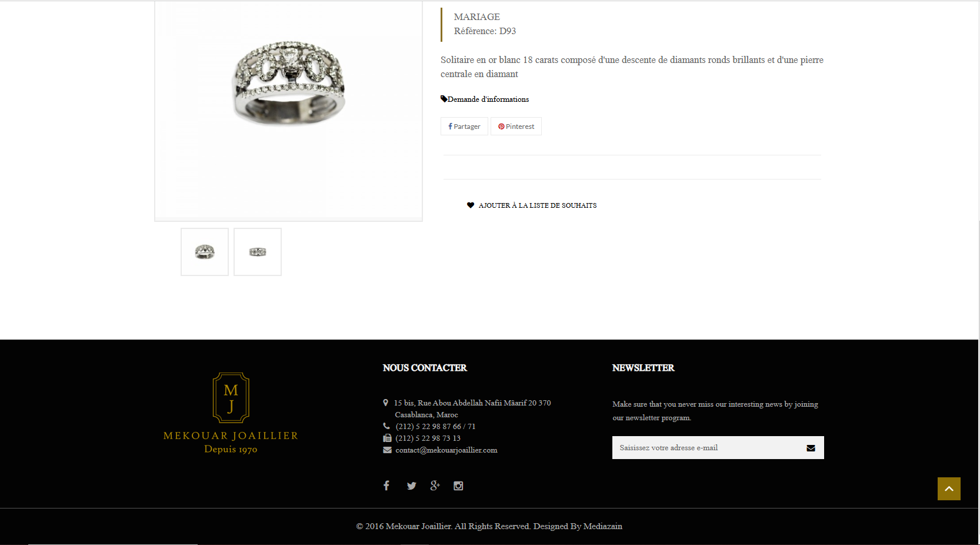
Task: Open the Instagram footer icon
Action: coord(458,486)
